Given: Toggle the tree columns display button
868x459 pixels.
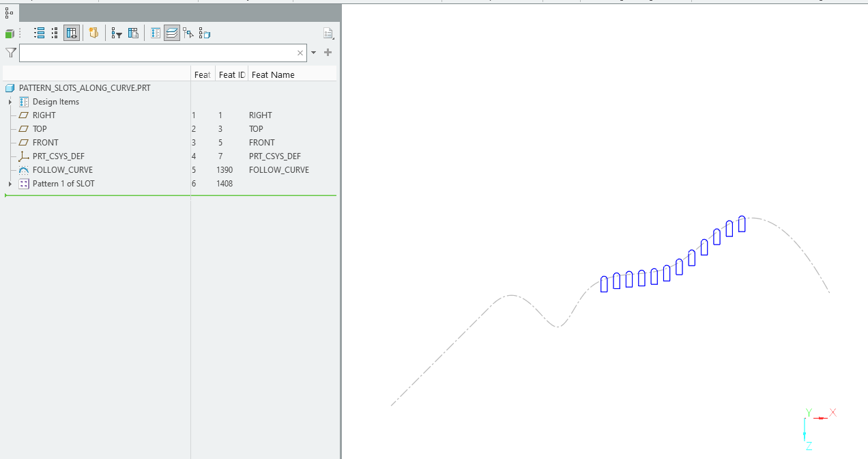Looking at the screenshot, I should pos(72,33).
